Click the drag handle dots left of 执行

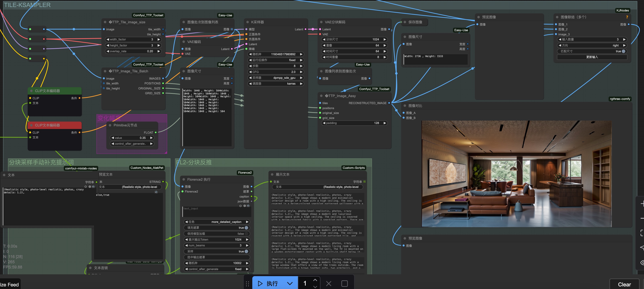coord(247,284)
